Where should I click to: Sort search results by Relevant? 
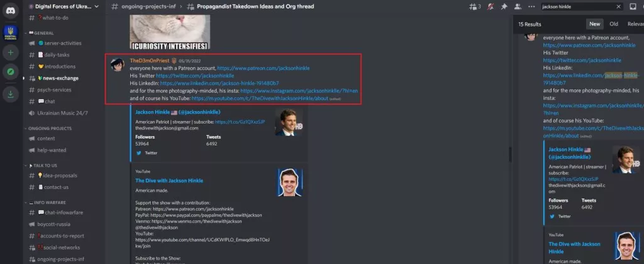click(x=635, y=24)
